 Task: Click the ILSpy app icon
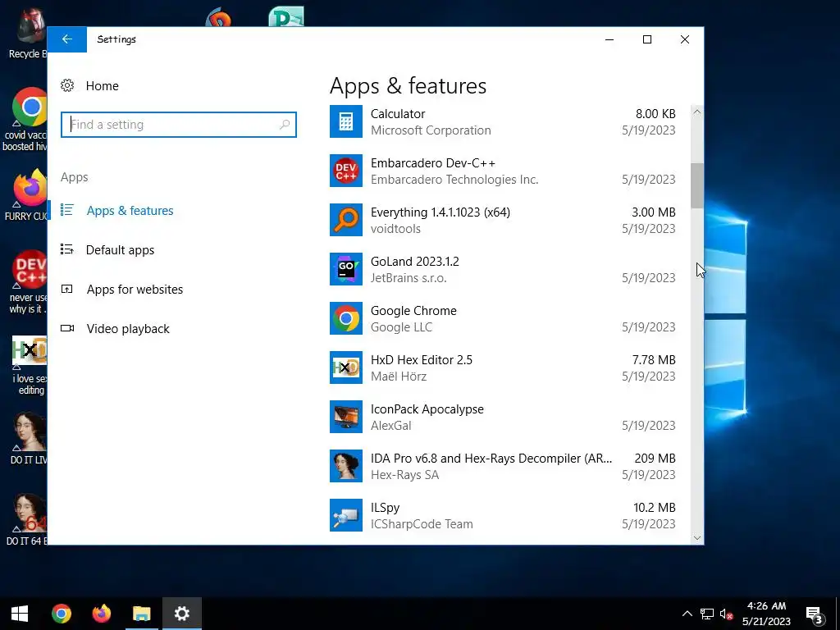(346, 516)
